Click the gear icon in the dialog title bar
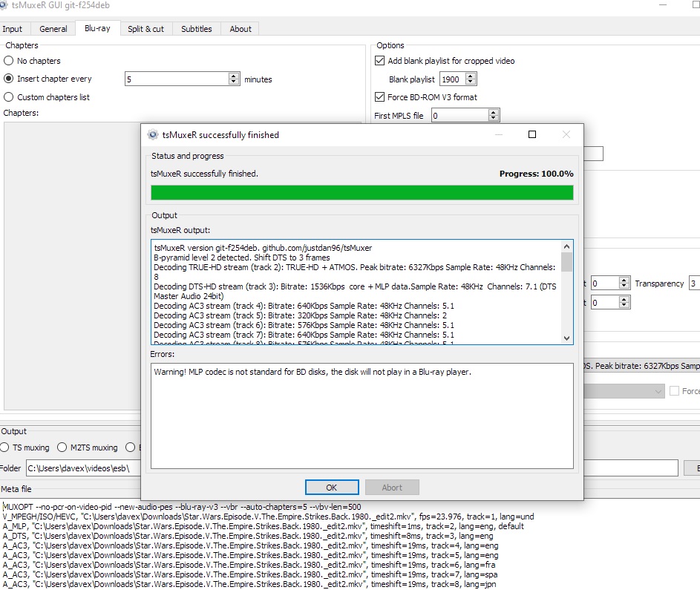700x590 pixels. pos(153,134)
